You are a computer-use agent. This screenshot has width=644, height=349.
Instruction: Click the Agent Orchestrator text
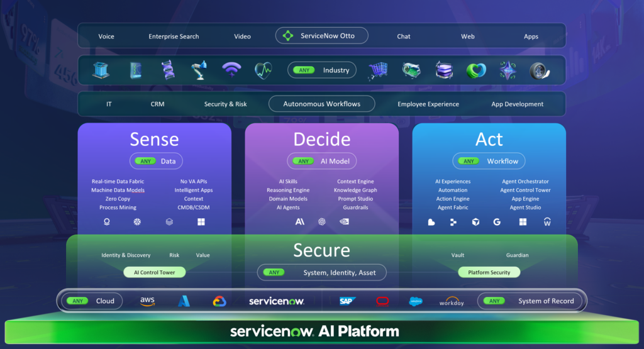click(525, 181)
